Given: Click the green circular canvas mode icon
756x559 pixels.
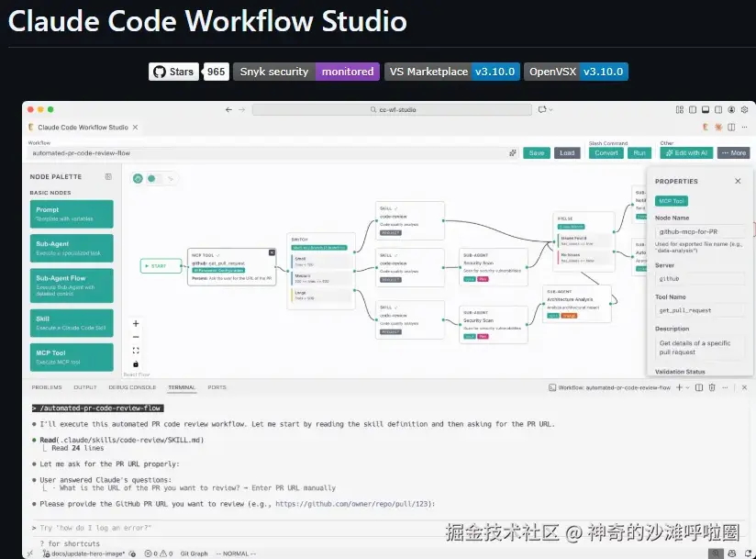Looking at the screenshot, I should tap(138, 178).
